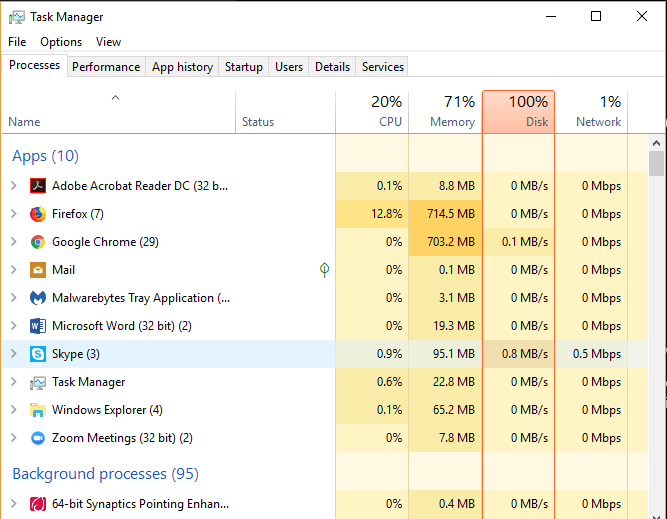667x519 pixels.
Task: Click the Task Manager row icon
Action: tap(38, 382)
